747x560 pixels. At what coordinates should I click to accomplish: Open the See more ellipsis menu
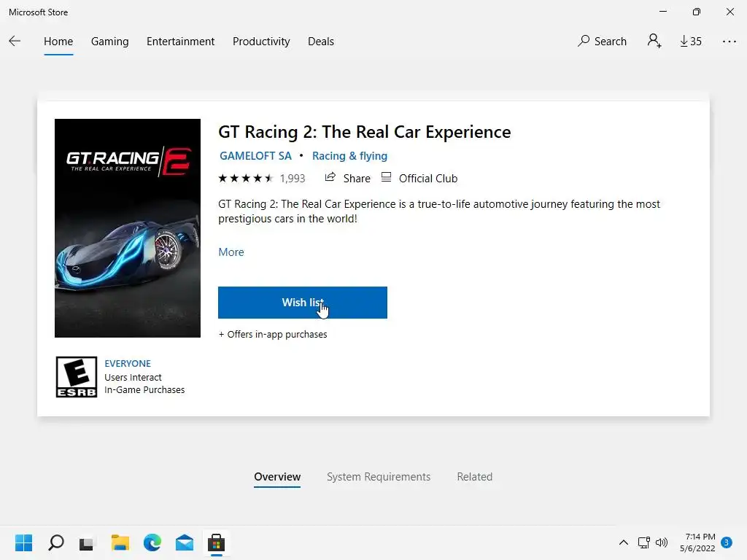pos(729,42)
